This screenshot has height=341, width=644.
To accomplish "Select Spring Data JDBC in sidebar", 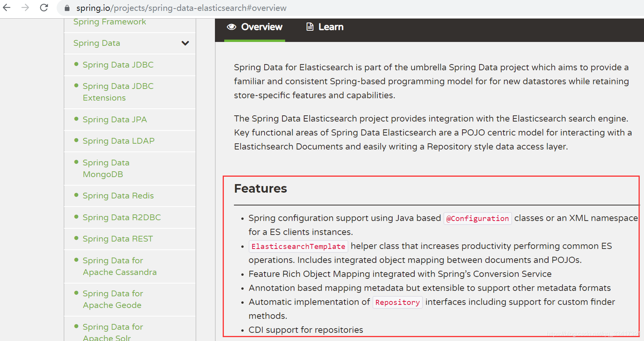I will [118, 65].
